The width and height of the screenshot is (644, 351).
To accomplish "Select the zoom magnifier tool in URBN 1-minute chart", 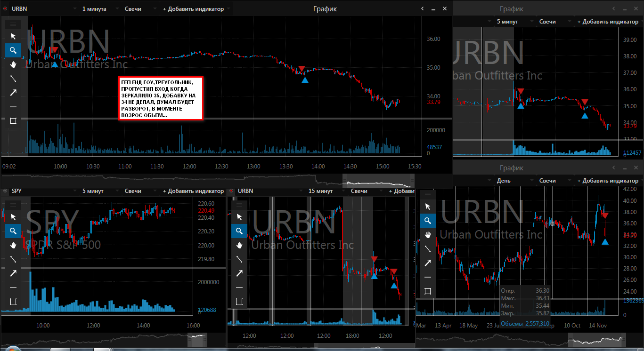I will 13,50.
